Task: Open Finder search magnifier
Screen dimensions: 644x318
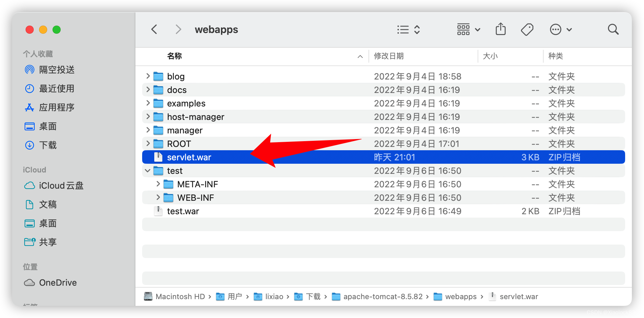Action: pyautogui.click(x=613, y=30)
